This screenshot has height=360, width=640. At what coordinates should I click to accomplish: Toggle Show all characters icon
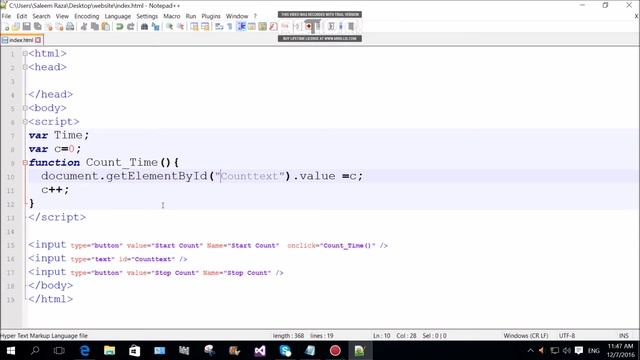pyautogui.click(x=230, y=27)
